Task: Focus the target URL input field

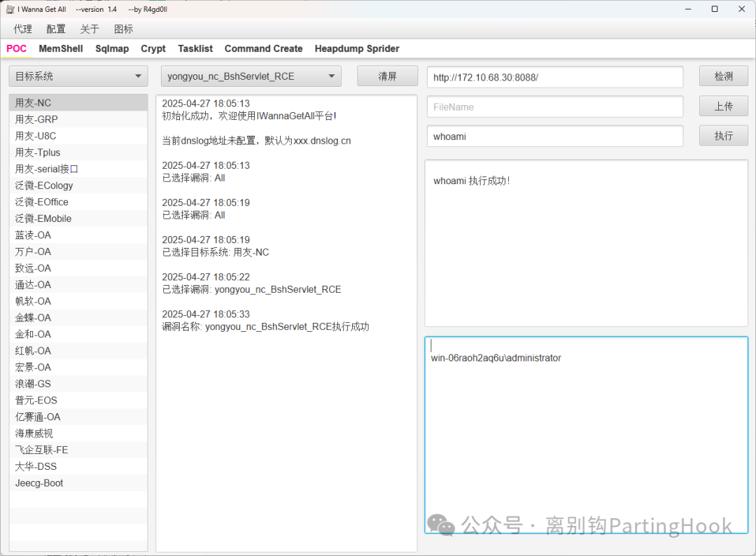Action: click(x=555, y=77)
